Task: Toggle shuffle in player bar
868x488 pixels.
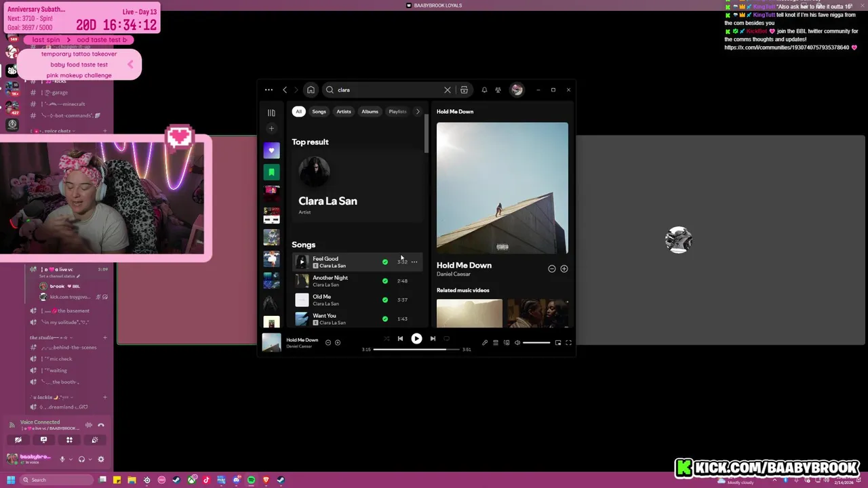Action: click(387, 338)
